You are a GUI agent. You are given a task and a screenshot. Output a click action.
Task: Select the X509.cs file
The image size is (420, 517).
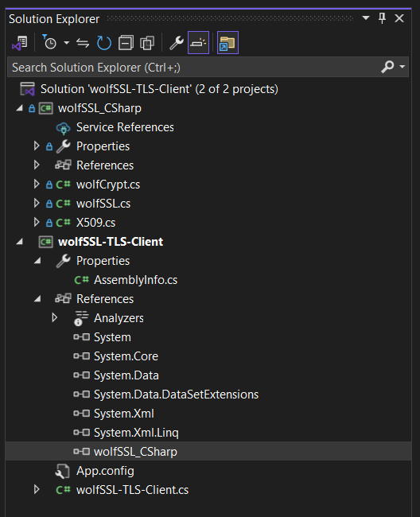96,223
